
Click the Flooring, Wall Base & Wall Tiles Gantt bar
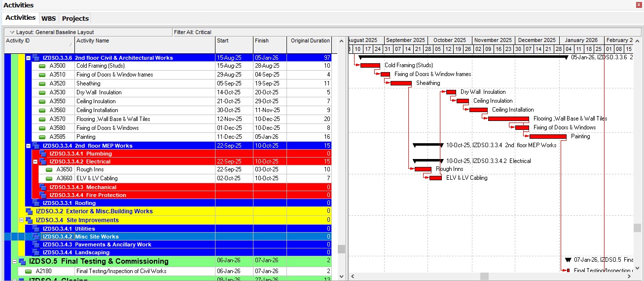(x=508, y=119)
